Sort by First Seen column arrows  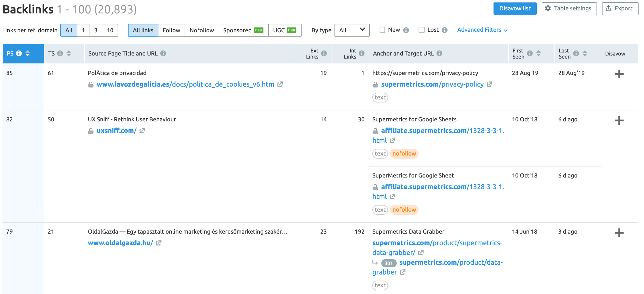[539, 53]
